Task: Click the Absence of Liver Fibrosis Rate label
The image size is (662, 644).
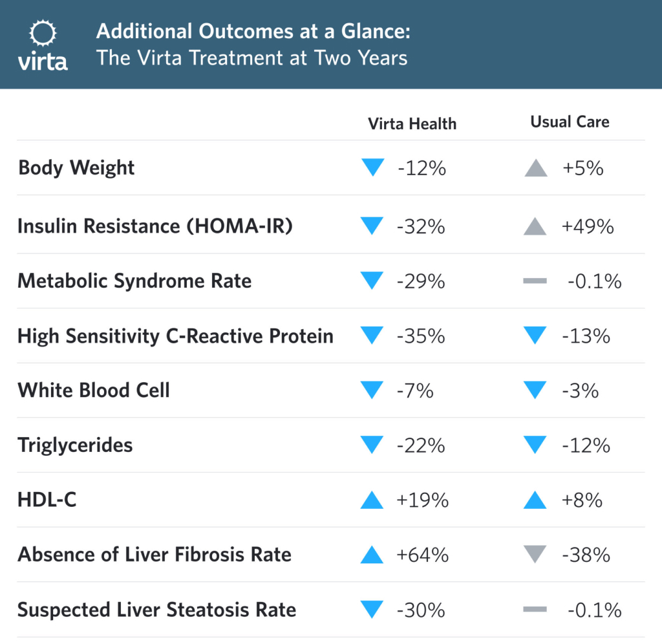Action: pos(155,555)
